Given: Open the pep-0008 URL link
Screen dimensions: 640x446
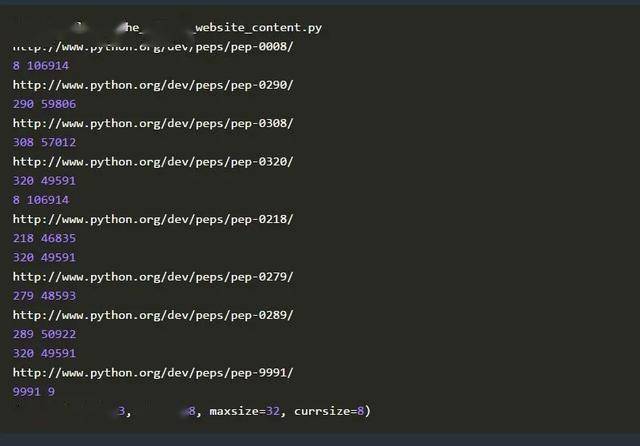Looking at the screenshot, I should tap(152, 46).
